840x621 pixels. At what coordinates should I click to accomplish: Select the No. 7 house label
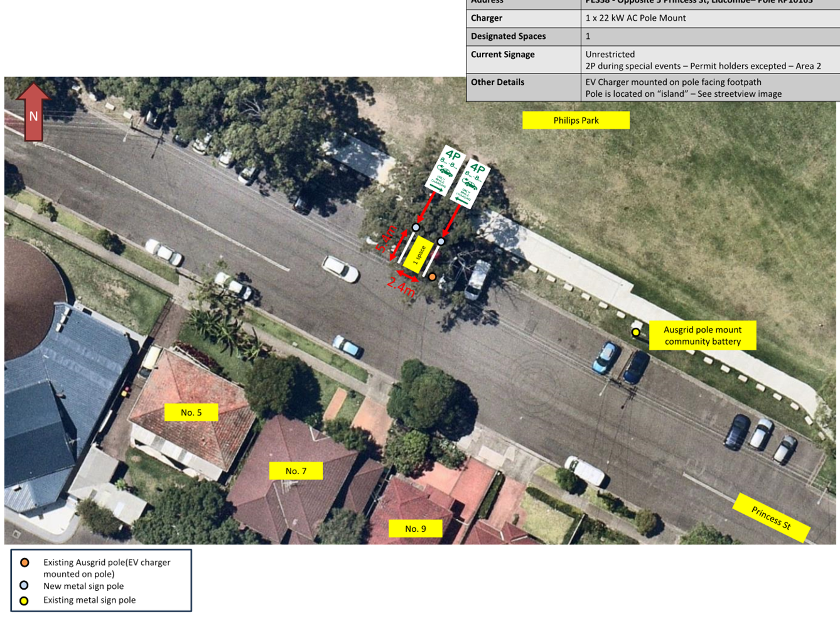coord(296,471)
